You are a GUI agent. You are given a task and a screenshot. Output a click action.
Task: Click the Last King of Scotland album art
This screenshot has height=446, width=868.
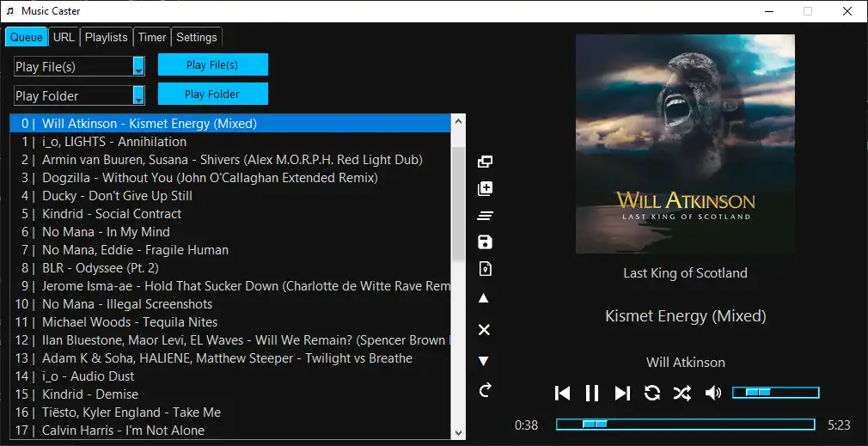click(x=685, y=144)
